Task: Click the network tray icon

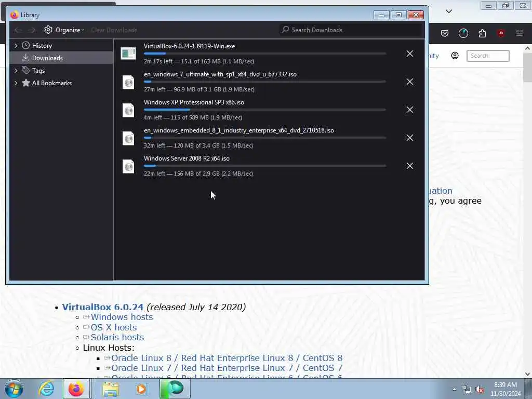Action: 467,390
